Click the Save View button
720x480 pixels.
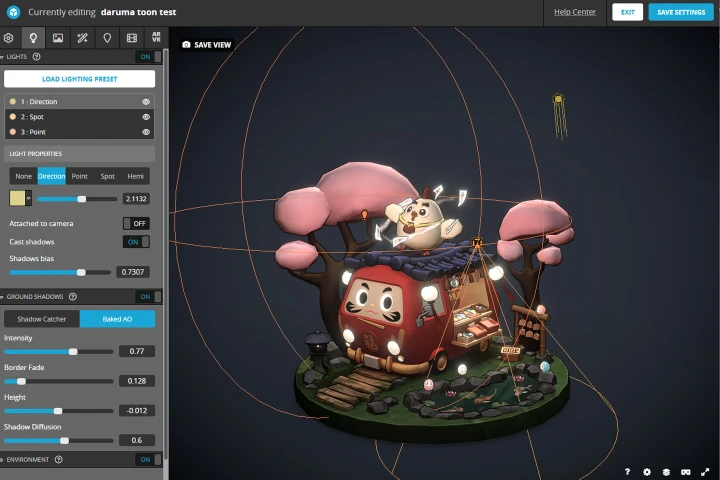coord(207,45)
